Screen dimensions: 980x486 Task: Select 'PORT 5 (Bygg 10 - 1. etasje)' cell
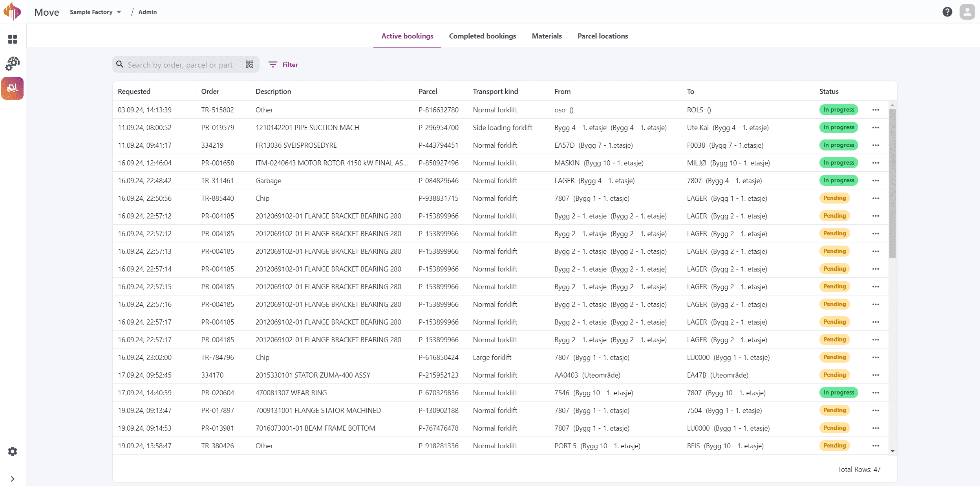(x=597, y=446)
